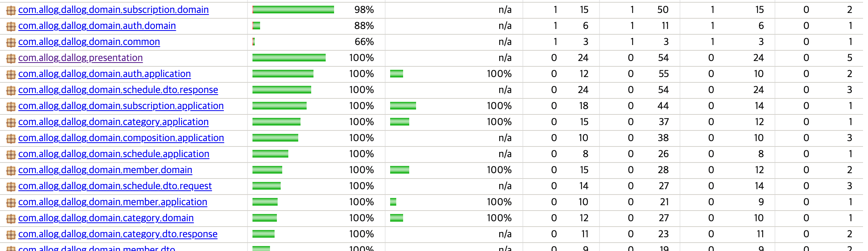Click 88% coverage value for auth.domain

364,26
